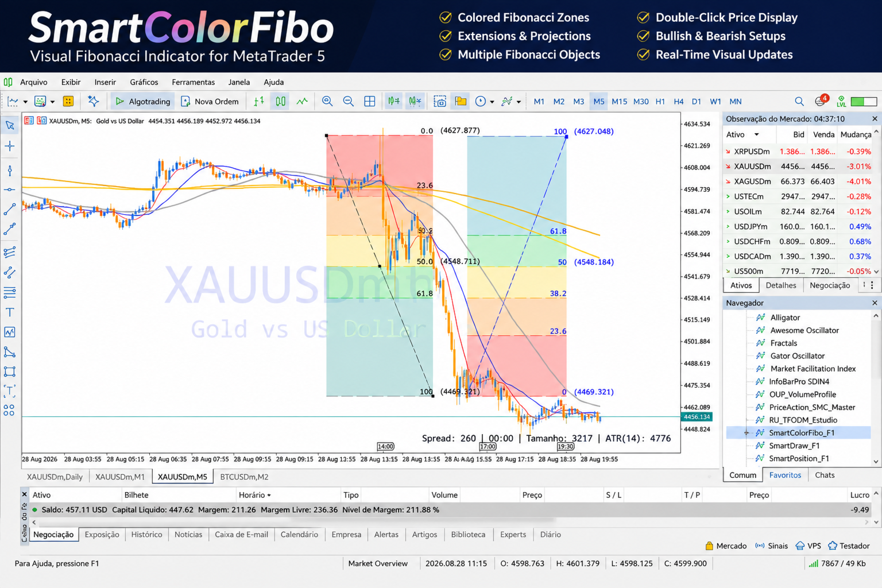The height and width of the screenshot is (588, 882).
Task: Take a chart screenshot with camera icon
Action: click(x=440, y=102)
